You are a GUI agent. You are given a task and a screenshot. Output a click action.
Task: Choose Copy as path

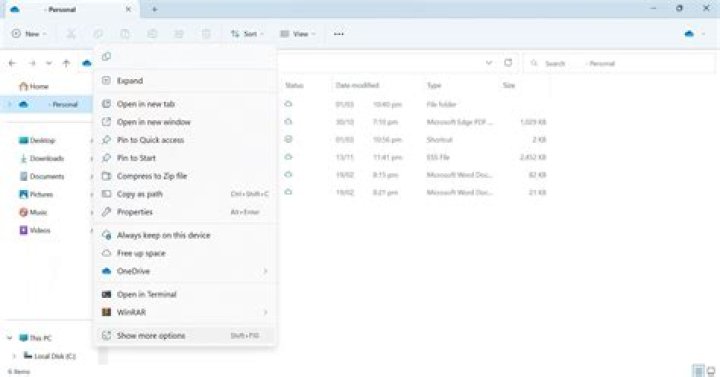click(185, 194)
